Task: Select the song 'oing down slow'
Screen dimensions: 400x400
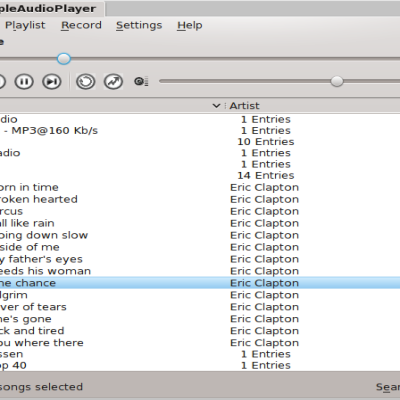Action: coord(200,235)
